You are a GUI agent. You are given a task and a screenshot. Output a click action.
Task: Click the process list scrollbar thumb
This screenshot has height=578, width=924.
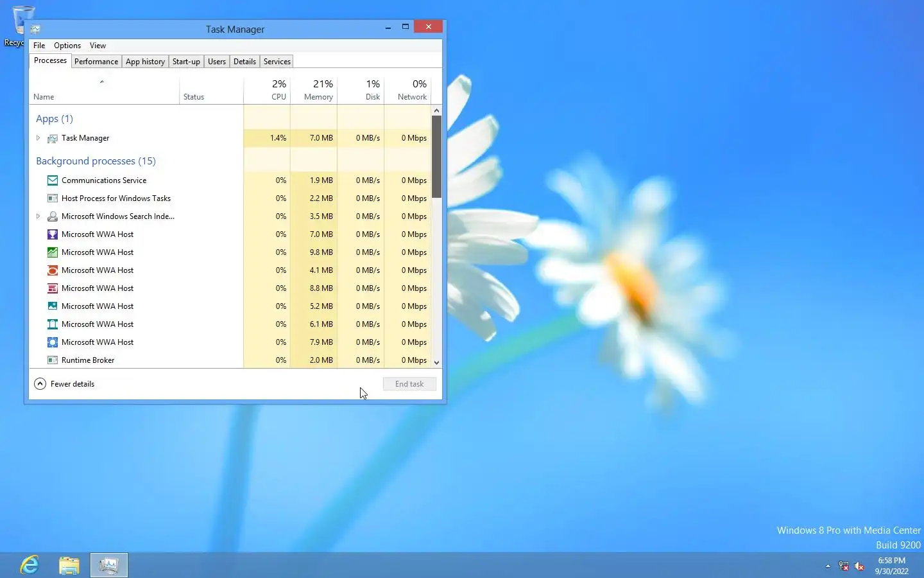pyautogui.click(x=436, y=157)
